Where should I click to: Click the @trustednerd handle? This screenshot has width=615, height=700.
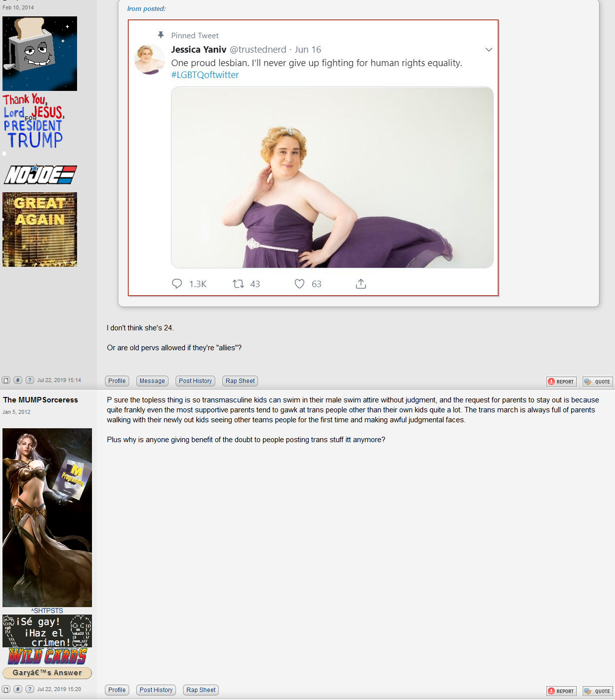pyautogui.click(x=258, y=50)
